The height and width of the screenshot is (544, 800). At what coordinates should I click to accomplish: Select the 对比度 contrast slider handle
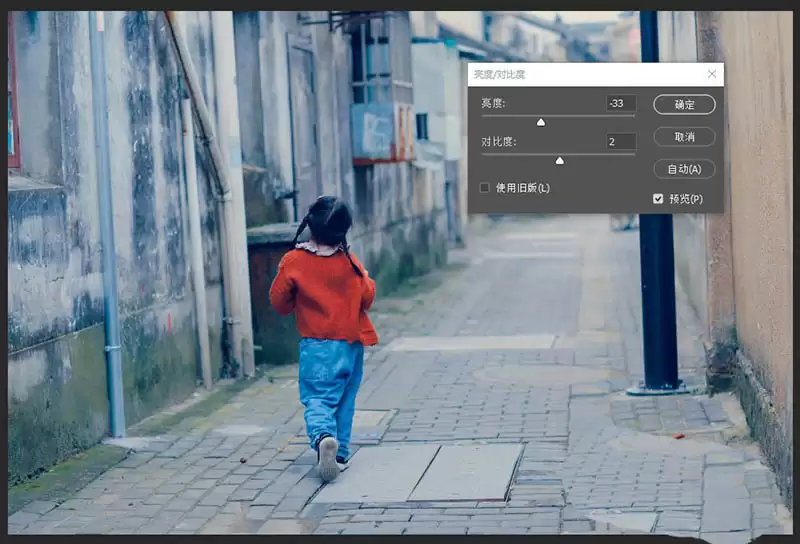[560, 161]
